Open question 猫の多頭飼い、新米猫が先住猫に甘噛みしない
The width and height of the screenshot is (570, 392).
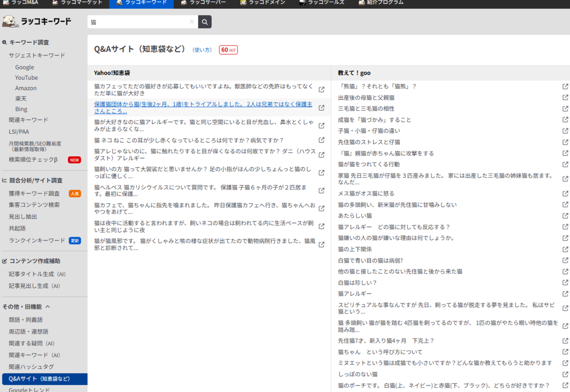[397, 205]
